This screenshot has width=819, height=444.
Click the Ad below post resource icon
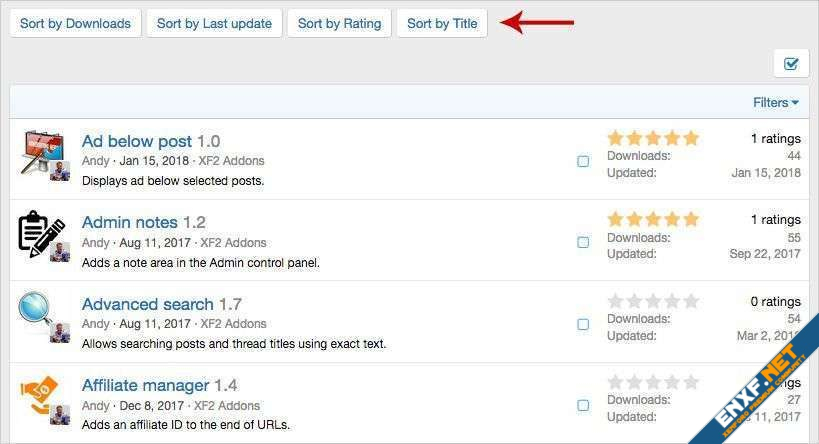40,150
